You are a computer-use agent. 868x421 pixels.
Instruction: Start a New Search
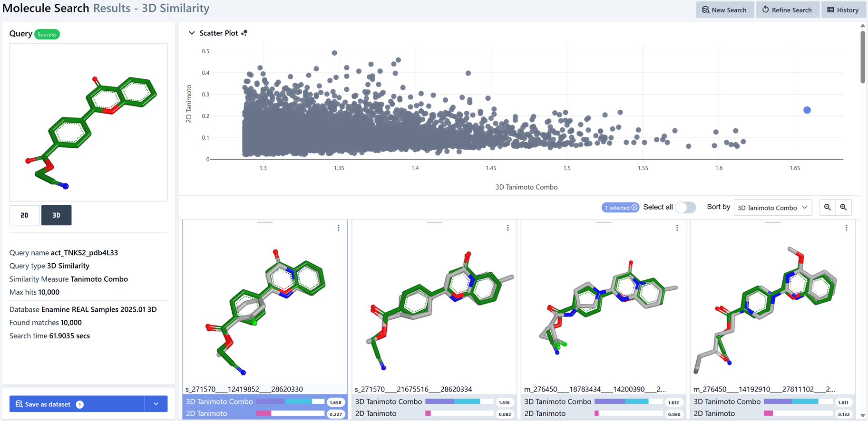724,10
